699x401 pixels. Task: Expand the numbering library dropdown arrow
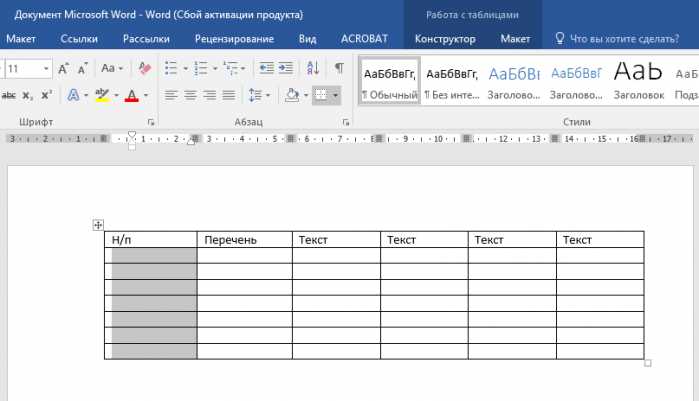(215, 69)
